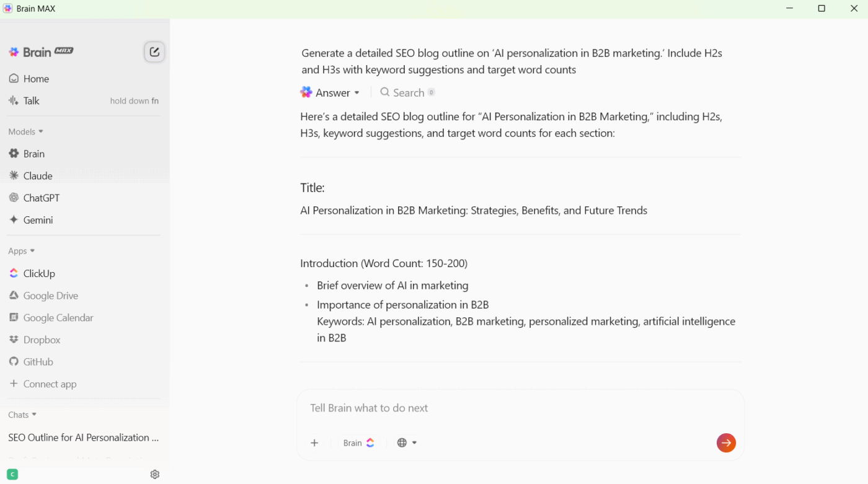The image size is (868, 484).
Task: Start Talk voice mode
Action: pos(31,101)
